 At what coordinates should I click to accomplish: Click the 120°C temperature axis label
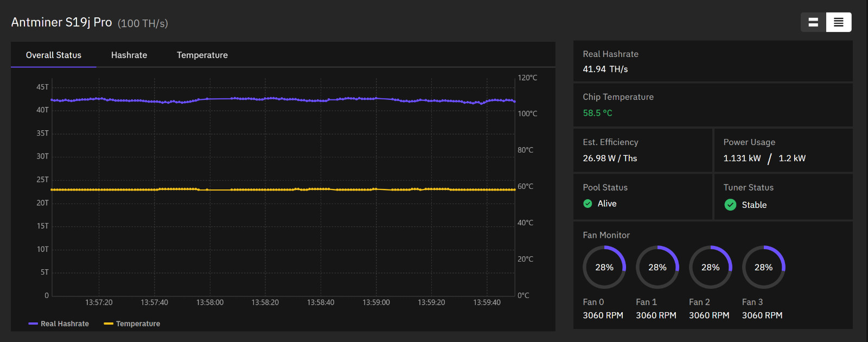[x=527, y=78]
